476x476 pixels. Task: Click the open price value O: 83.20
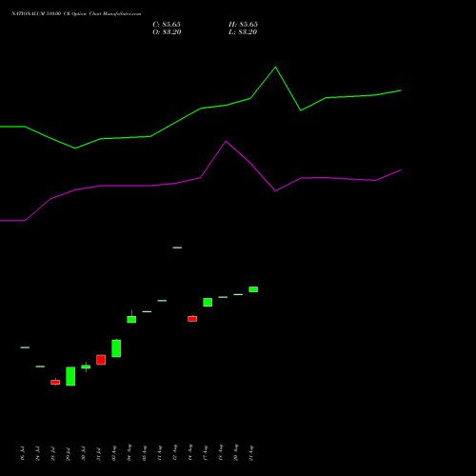(x=167, y=32)
